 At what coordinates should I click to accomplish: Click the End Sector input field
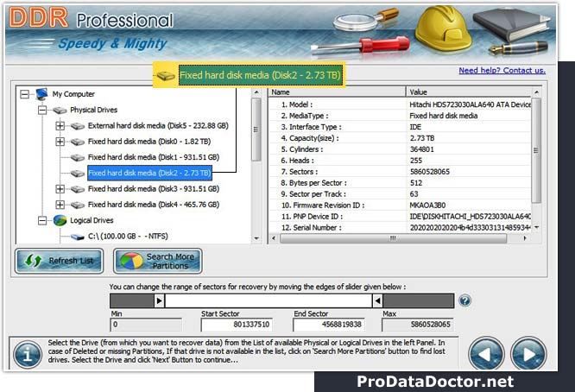click(329, 325)
